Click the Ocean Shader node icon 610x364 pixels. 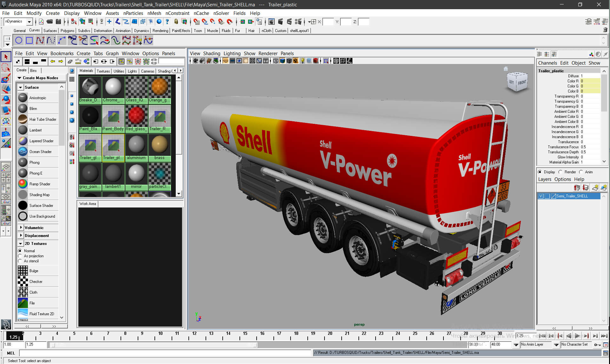click(23, 151)
